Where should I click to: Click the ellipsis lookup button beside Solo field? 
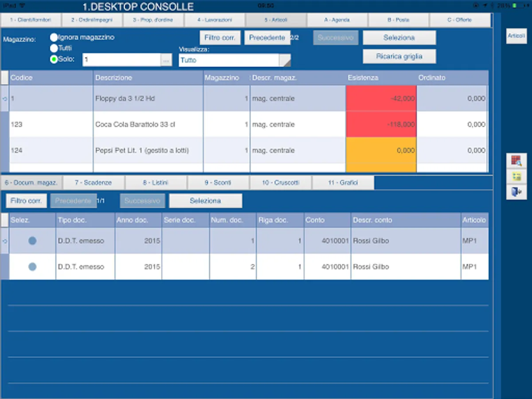coord(166,60)
